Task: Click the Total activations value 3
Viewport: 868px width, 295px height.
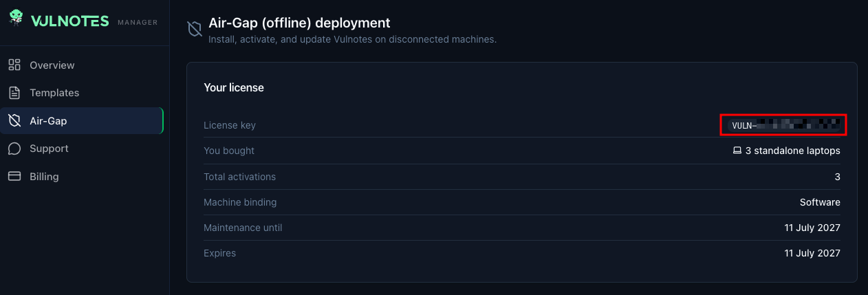Action: [x=837, y=177]
